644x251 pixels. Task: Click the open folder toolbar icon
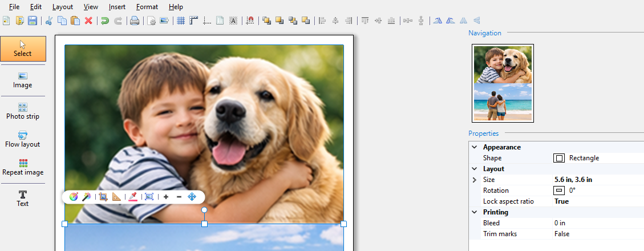19,21
